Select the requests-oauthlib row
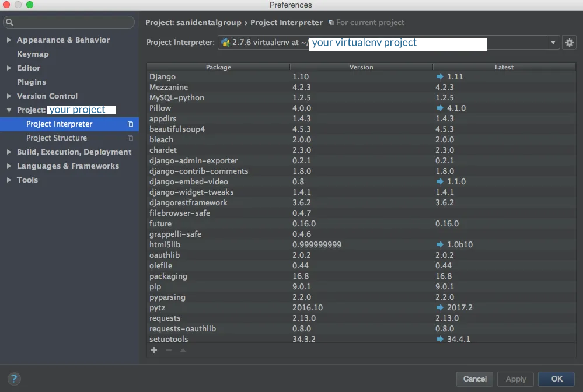 coord(361,328)
